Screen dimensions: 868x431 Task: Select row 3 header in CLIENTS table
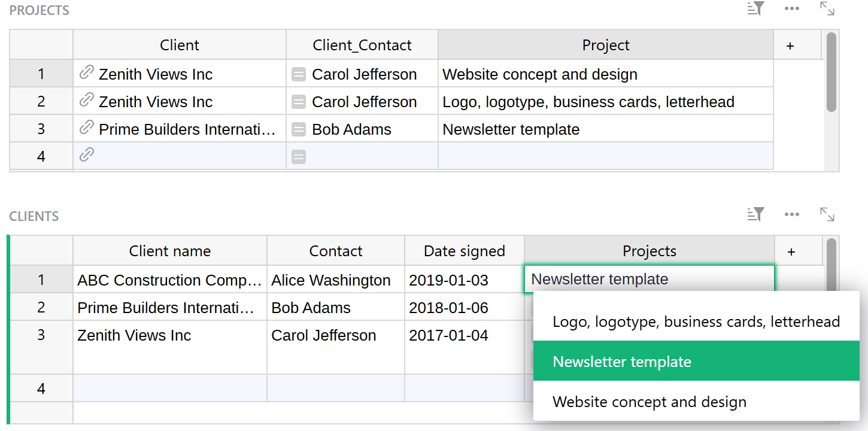[x=41, y=335]
